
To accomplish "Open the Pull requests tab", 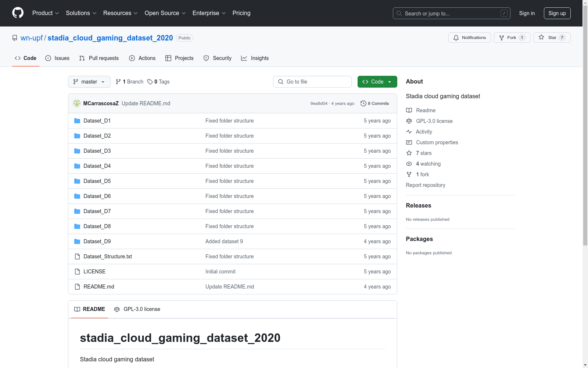I will tap(99, 58).
